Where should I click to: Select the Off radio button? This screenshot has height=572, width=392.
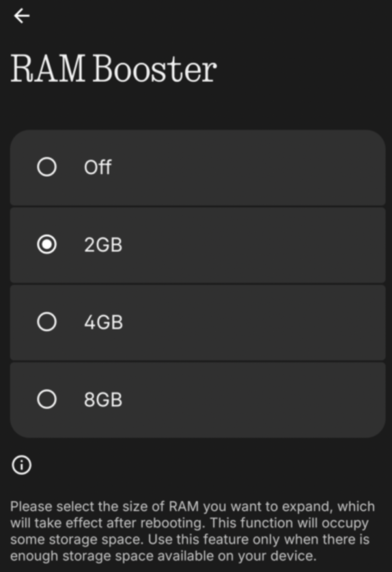click(x=47, y=167)
